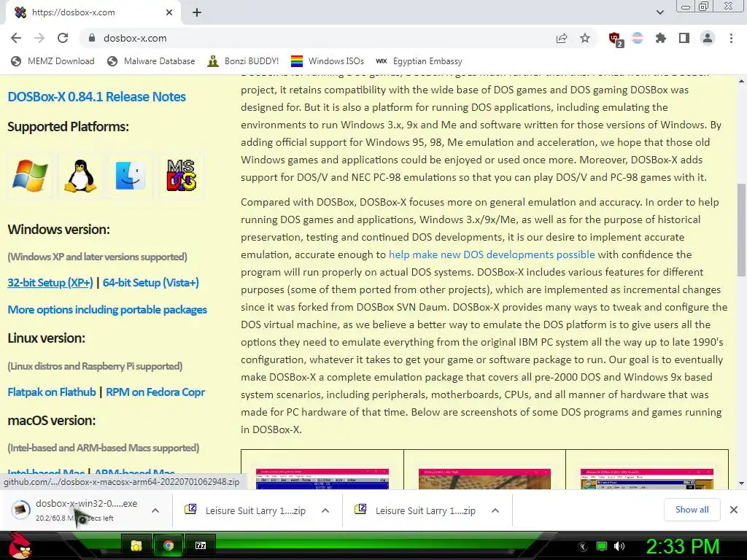747x560 pixels.
Task: Open site info via the padlock icon
Action: tap(92, 38)
